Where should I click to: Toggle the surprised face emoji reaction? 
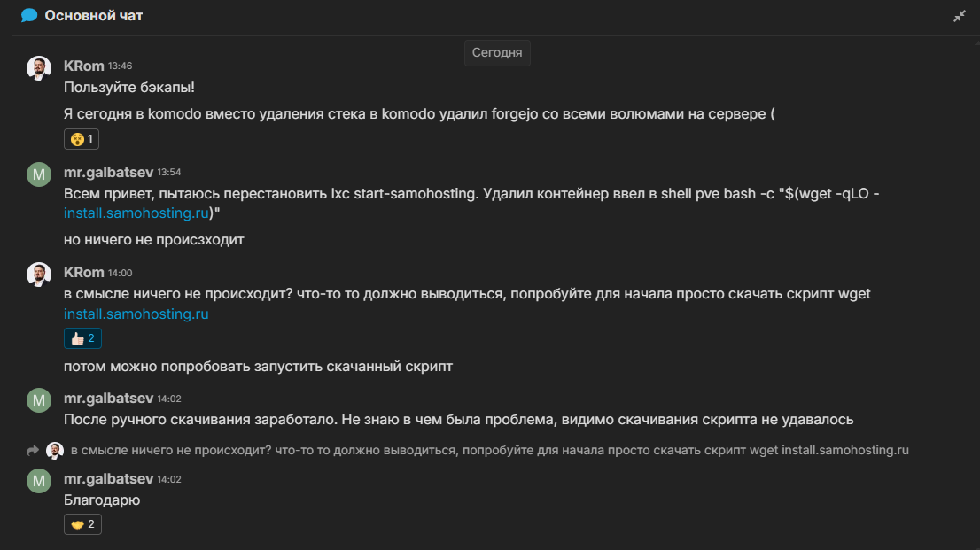click(x=82, y=139)
